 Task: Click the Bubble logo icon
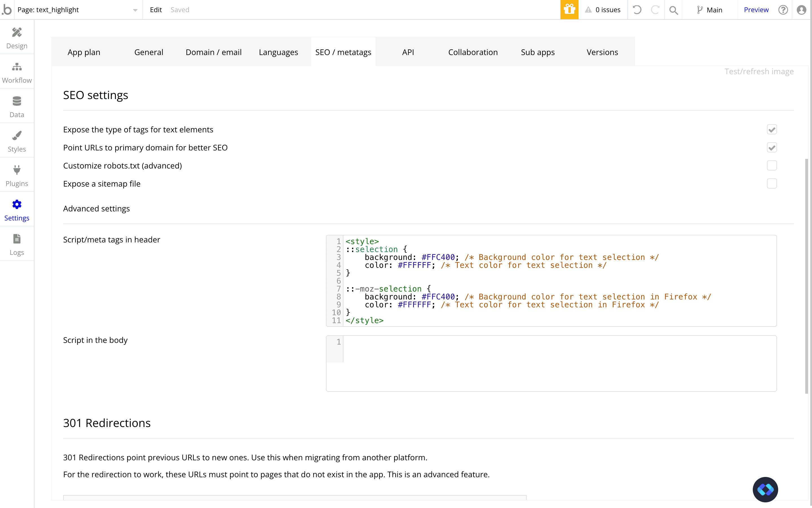[x=7, y=10]
